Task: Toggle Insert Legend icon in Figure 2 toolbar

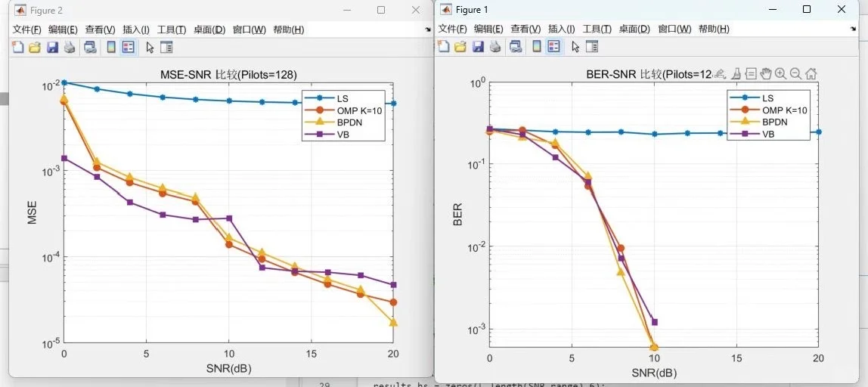Action: pyautogui.click(x=128, y=47)
